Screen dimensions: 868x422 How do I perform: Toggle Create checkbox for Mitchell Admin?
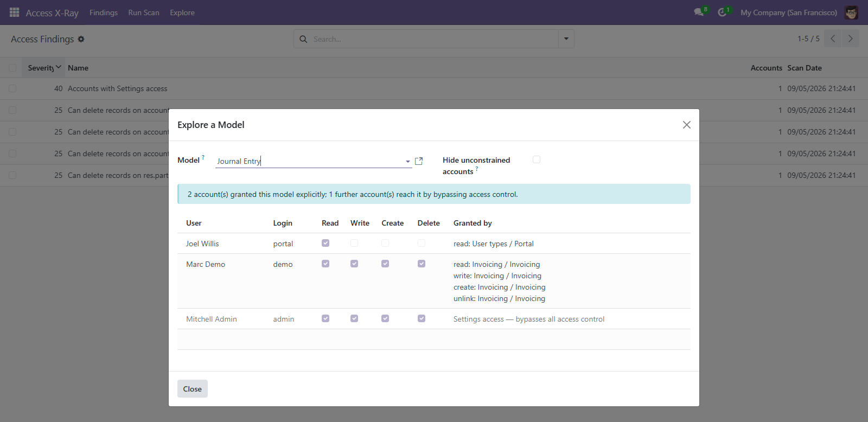coord(385,318)
